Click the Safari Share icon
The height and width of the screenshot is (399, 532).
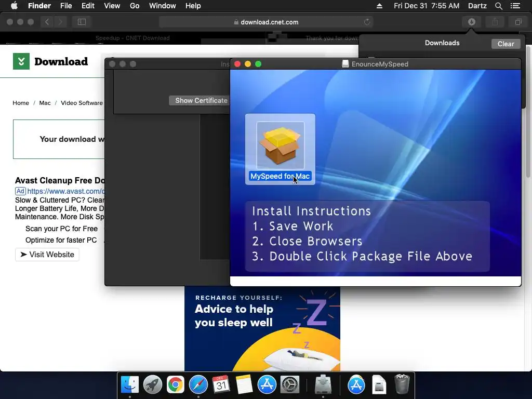pos(495,22)
